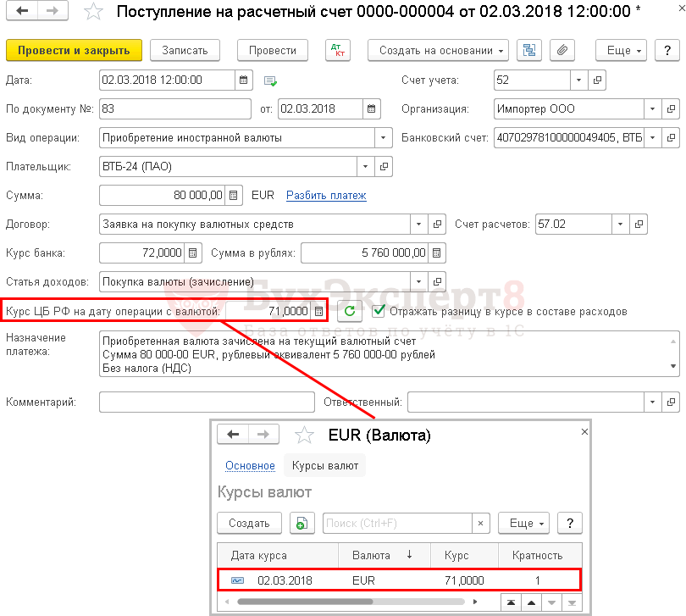This screenshot has width=686, height=616.
Task: Switch to Основное tab in EUR window
Action: pos(250,465)
